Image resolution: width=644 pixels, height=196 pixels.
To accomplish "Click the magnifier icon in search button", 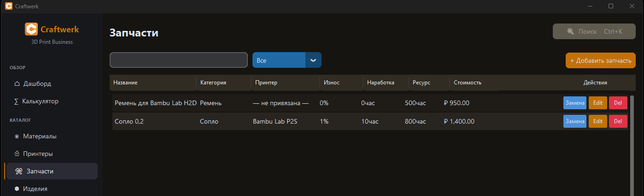I will coord(571,32).
